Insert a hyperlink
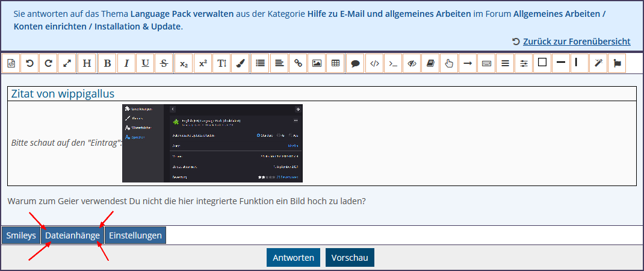This screenshot has height=271, width=644. point(298,63)
